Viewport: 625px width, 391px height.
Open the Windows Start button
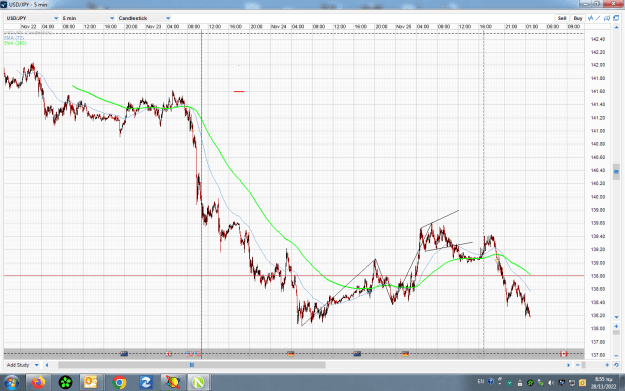pyautogui.click(x=11, y=383)
